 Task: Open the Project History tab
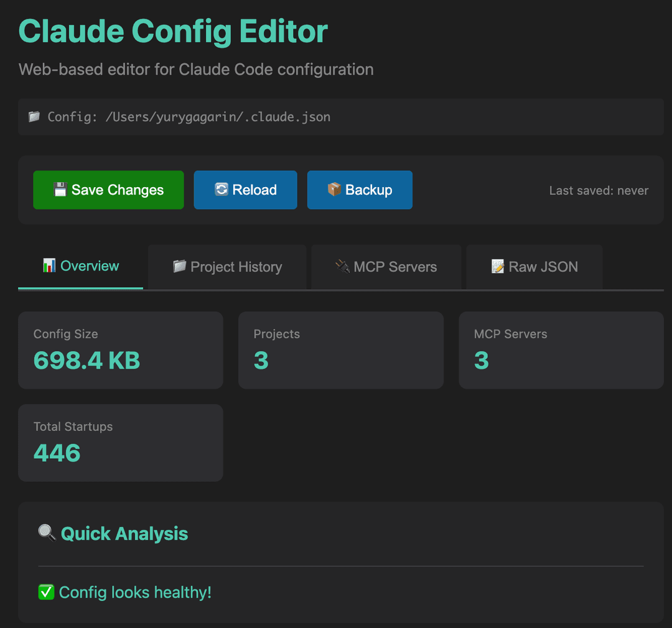pyautogui.click(x=227, y=267)
